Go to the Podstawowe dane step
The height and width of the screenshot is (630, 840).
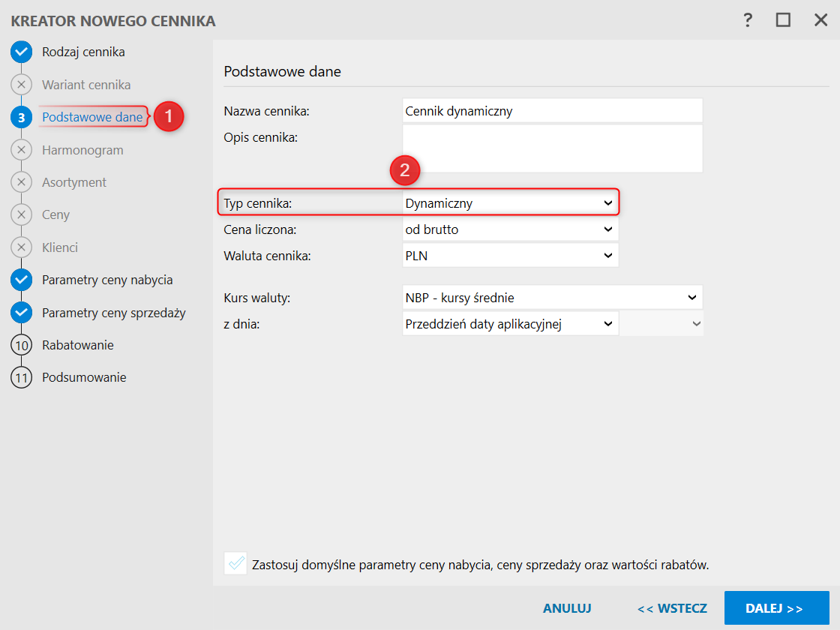pyautogui.click(x=92, y=117)
